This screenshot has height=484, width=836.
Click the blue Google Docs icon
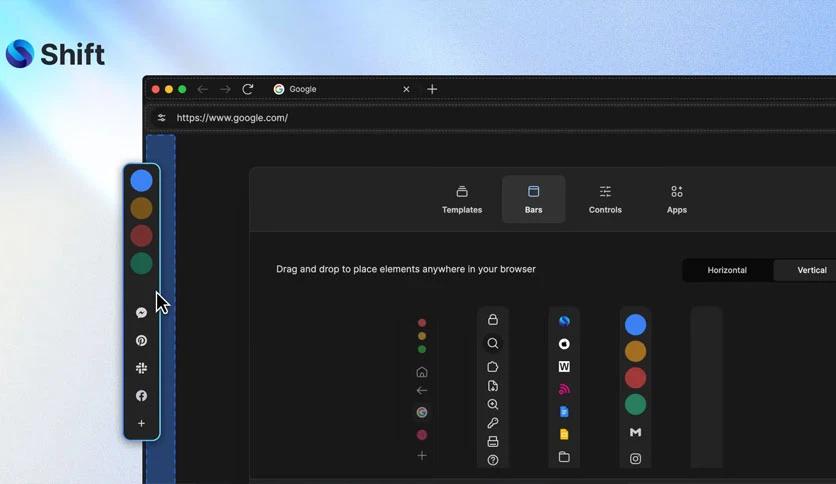tap(564, 412)
